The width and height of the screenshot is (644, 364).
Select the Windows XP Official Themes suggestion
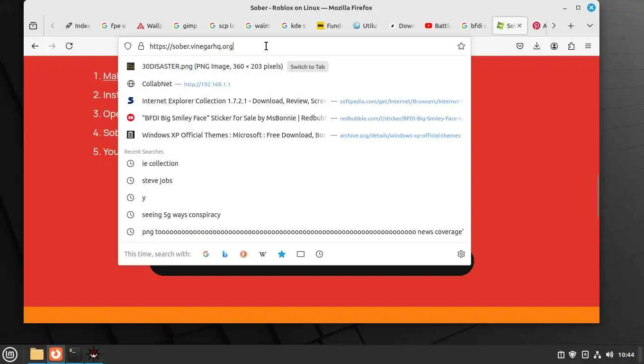295,135
